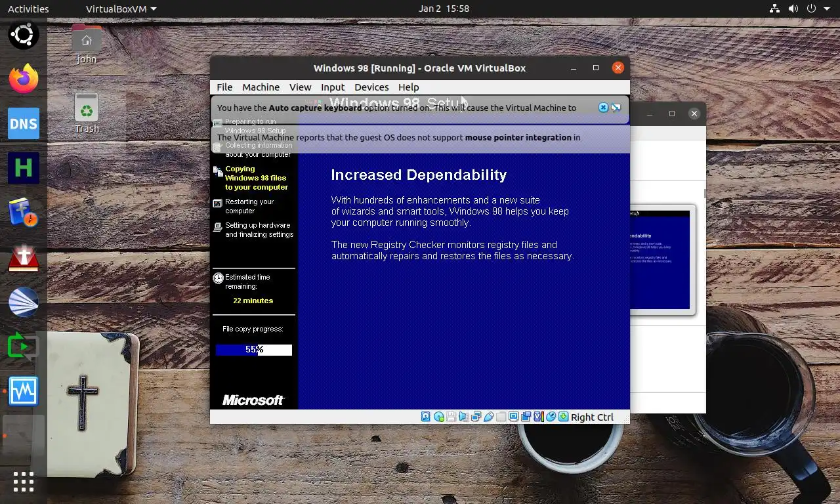
Task: Show Applications grid button
Action: click(x=24, y=482)
